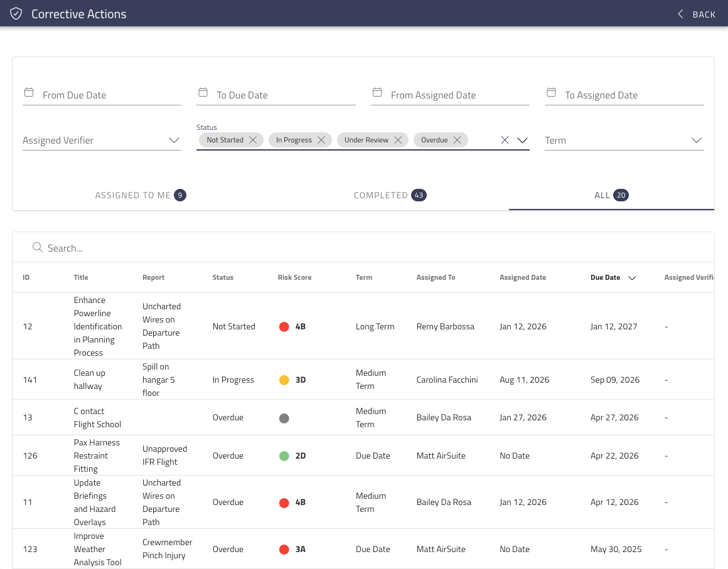The height and width of the screenshot is (569, 728).
Task: Click the 'C ontact Flight School' title
Action: click(x=97, y=418)
